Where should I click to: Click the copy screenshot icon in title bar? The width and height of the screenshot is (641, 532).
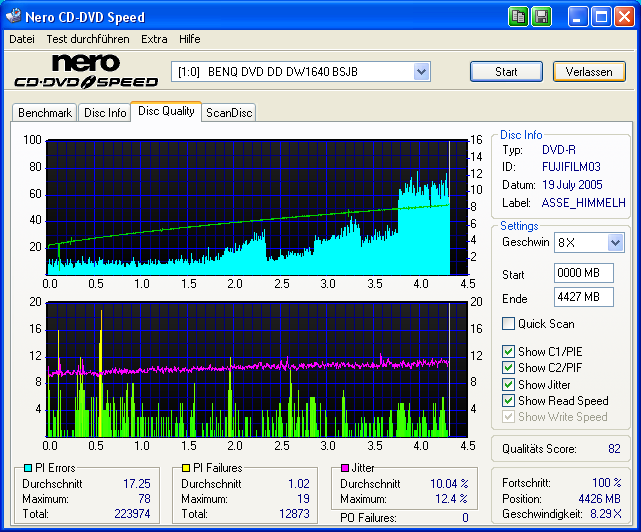coord(518,16)
